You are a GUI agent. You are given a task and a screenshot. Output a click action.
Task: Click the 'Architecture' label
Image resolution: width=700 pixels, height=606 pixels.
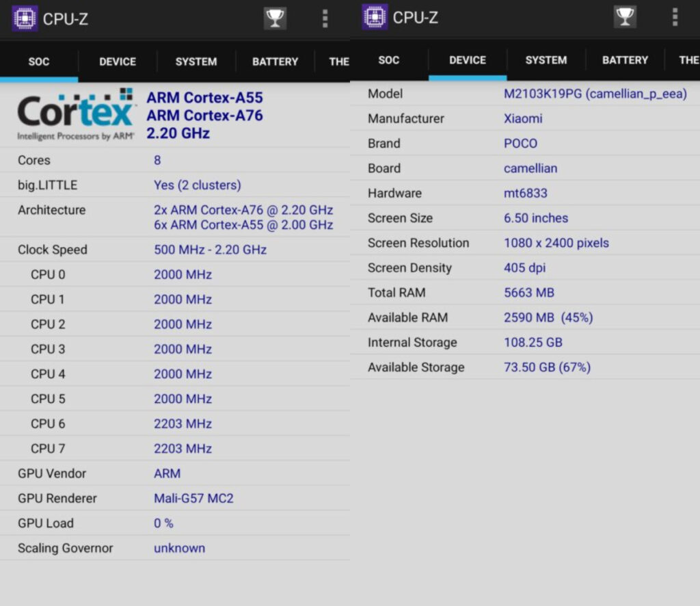[52, 210]
